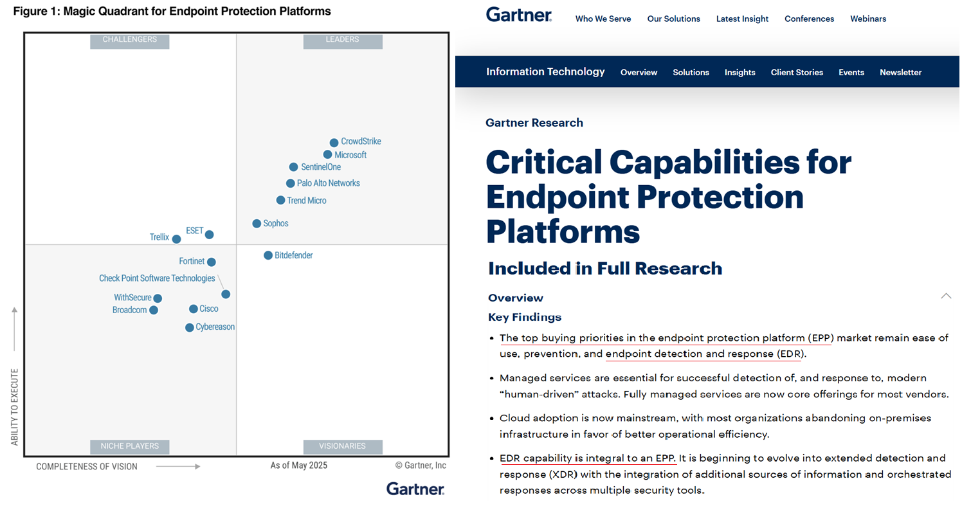Click the Cloud adoption is now mainstream bullet
Image resolution: width=980 pixels, height=506 pixels.
coord(715,426)
